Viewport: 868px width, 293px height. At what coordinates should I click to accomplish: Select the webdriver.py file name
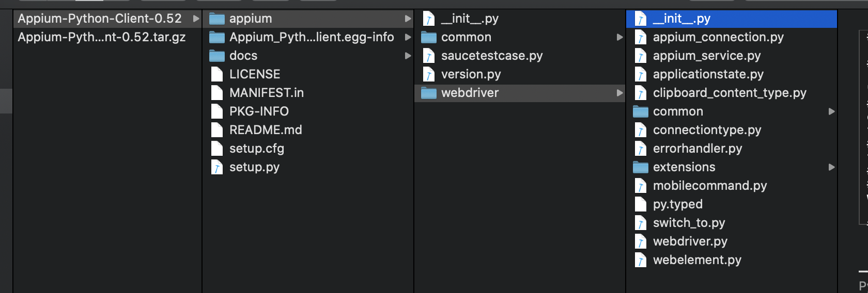click(690, 241)
